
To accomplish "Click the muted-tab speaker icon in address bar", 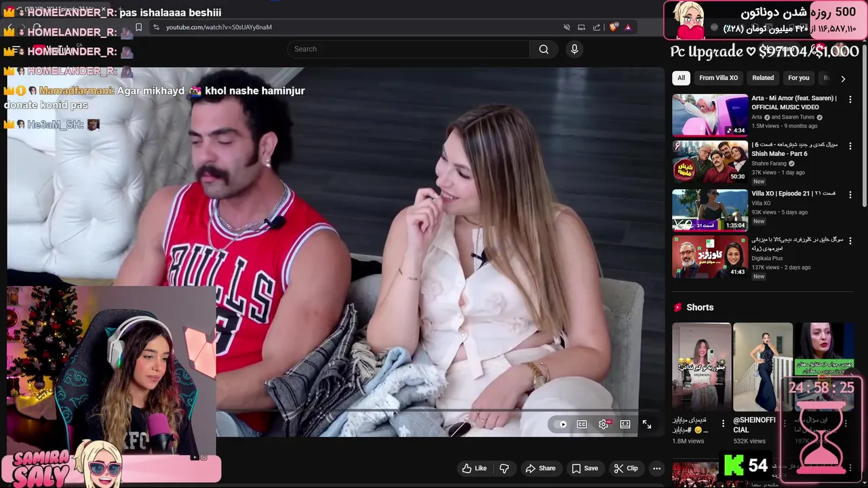I will (566, 27).
